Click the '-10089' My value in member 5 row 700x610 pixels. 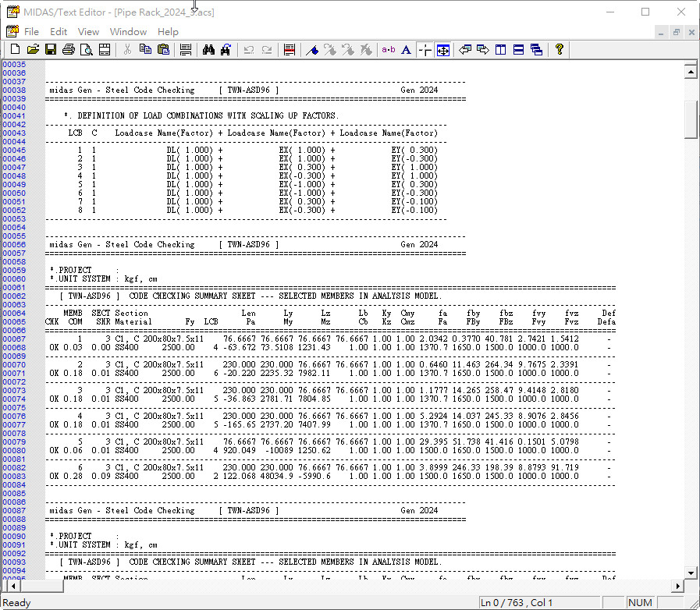click(279, 450)
